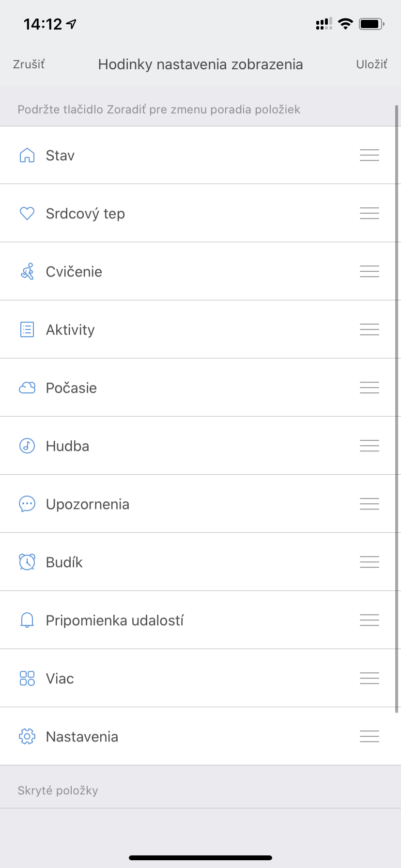Click Zrušiť to cancel changes
The height and width of the screenshot is (868, 401).
(29, 64)
